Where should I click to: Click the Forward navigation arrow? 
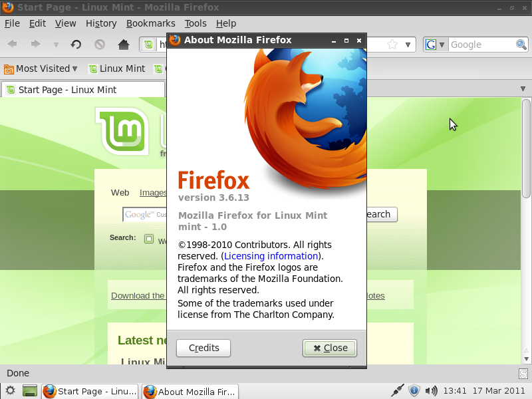[x=35, y=45]
